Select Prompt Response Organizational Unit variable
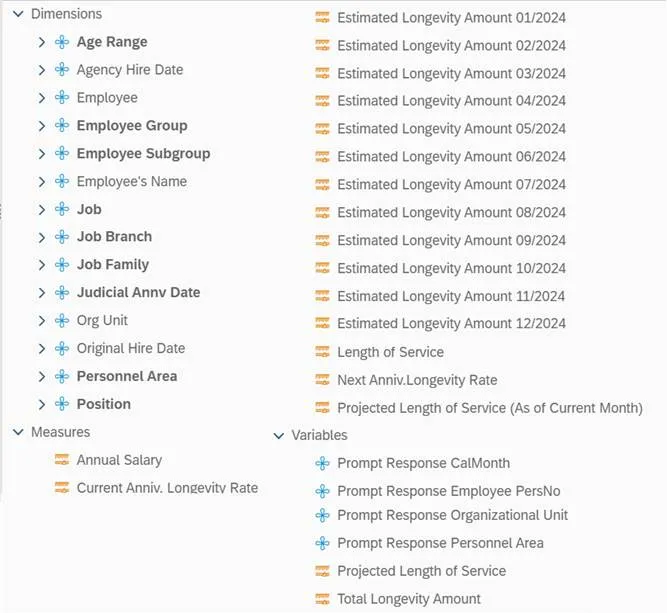The height and width of the screenshot is (613, 667). click(x=452, y=515)
